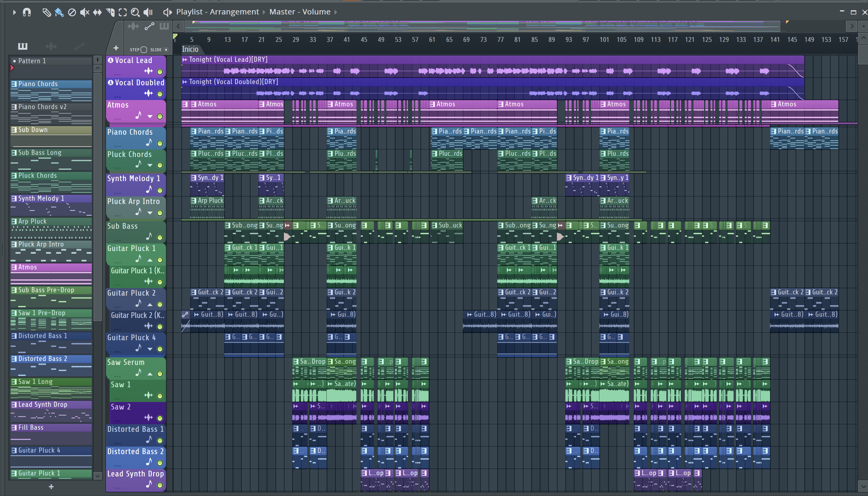Image resolution: width=868 pixels, height=496 pixels.
Task: Click the audio waveform icon on Vocal Lead track
Action: (148, 71)
